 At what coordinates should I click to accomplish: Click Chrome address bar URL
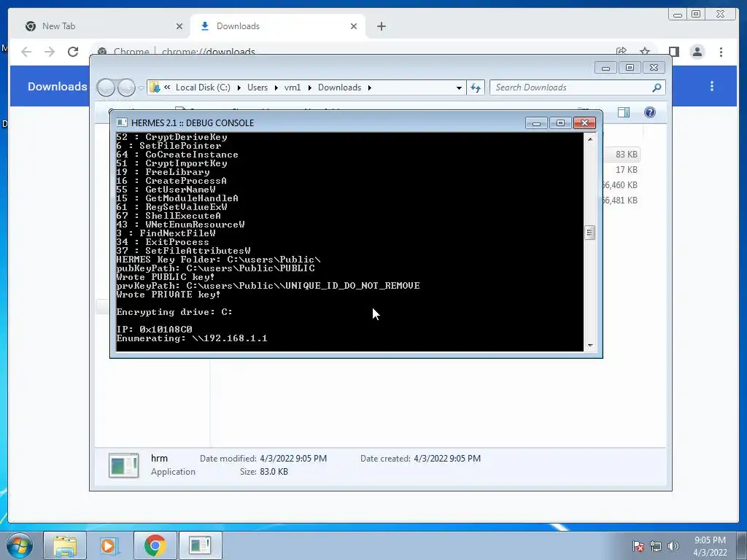[208, 52]
